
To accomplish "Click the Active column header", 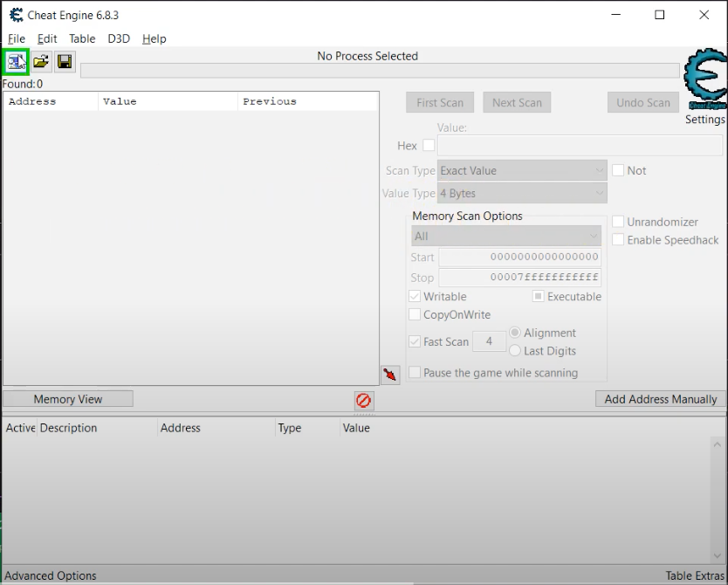I will pos(20,428).
